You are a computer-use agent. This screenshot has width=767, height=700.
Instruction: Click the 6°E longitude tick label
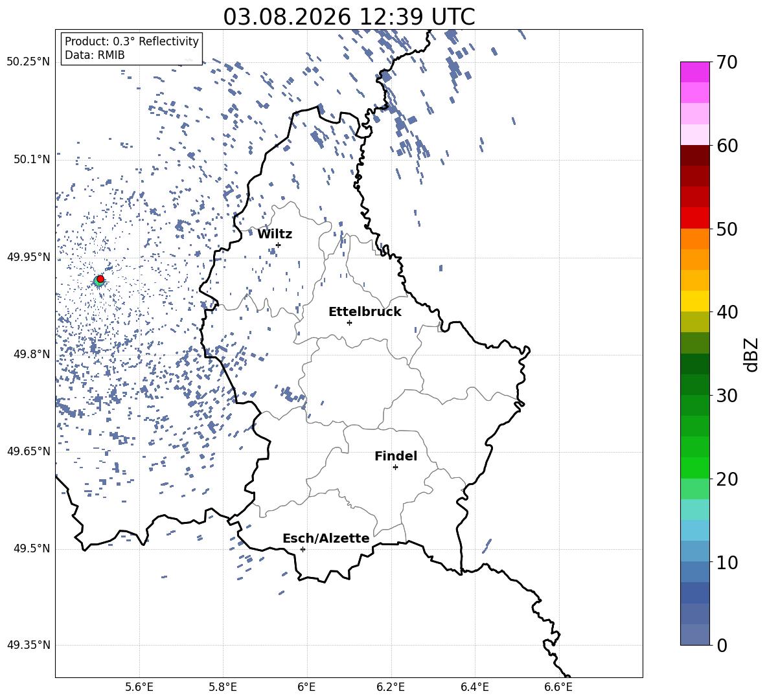point(306,687)
